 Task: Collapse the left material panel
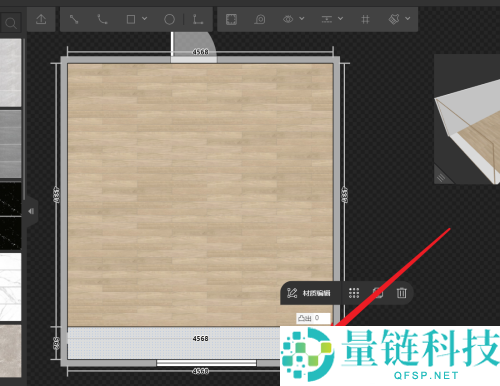tap(31, 211)
